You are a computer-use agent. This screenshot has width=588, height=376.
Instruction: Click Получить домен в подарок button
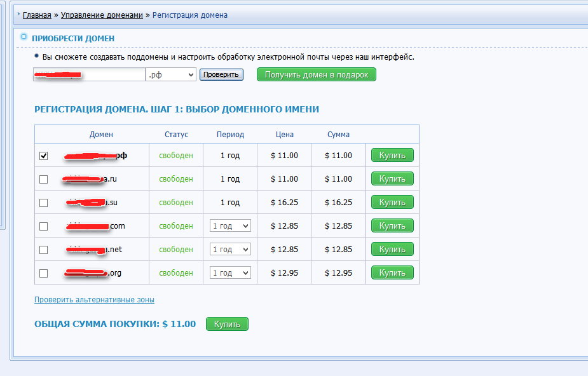tap(316, 74)
